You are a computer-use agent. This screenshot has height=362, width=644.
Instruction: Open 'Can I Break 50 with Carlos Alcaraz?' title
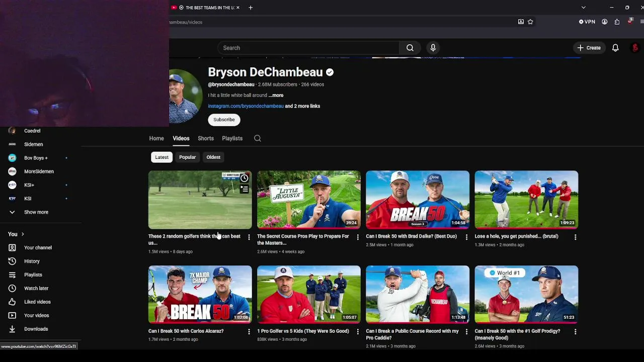pos(186,331)
